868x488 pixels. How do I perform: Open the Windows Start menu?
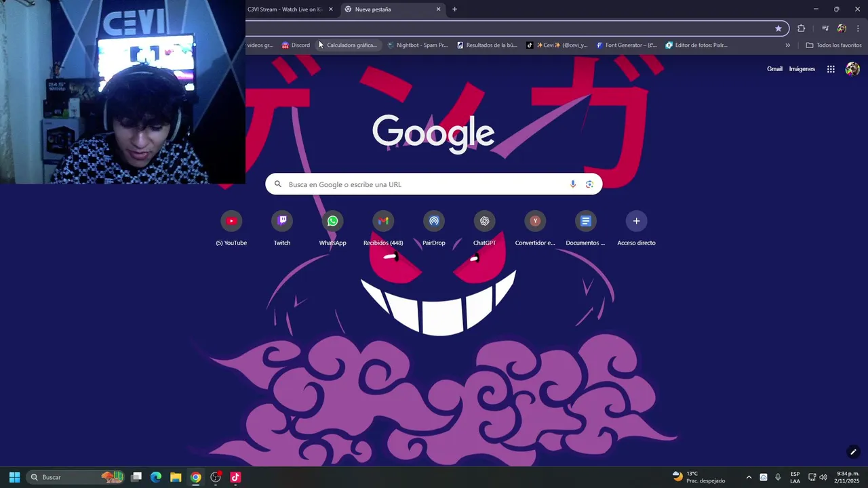[14, 477]
